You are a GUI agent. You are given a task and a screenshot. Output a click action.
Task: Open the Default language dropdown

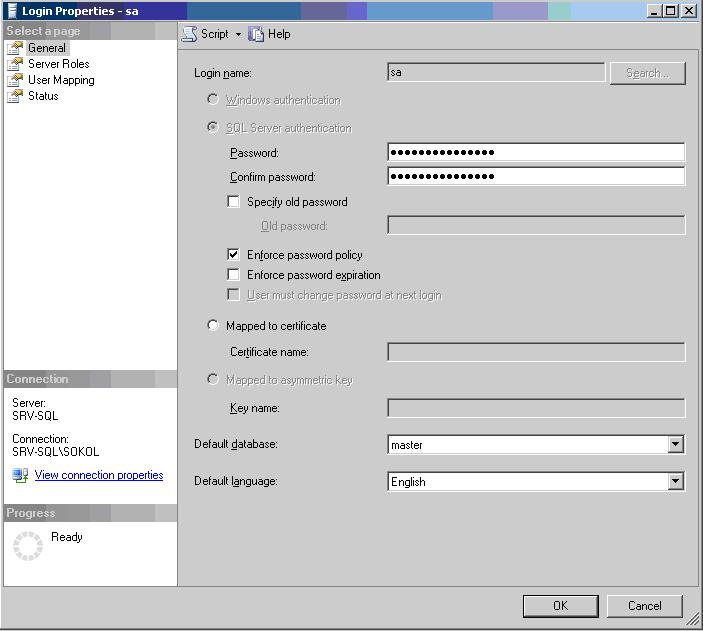coord(675,481)
